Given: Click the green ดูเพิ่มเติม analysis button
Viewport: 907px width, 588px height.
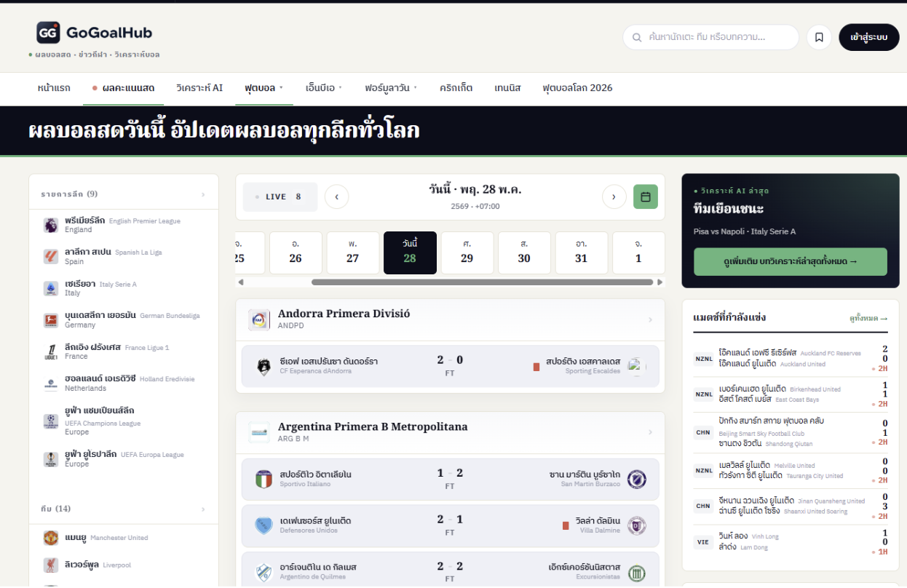Looking at the screenshot, I should [x=791, y=261].
